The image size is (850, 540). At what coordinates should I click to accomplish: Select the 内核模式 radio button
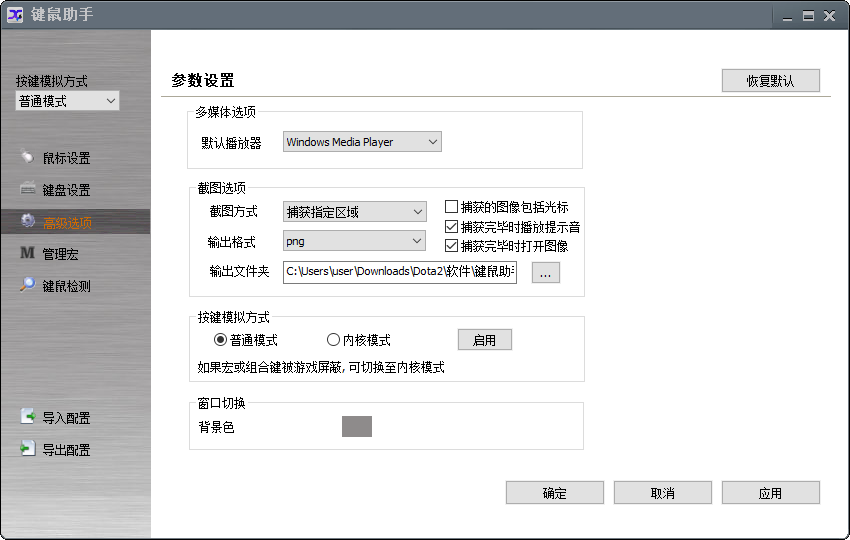click(x=333, y=340)
